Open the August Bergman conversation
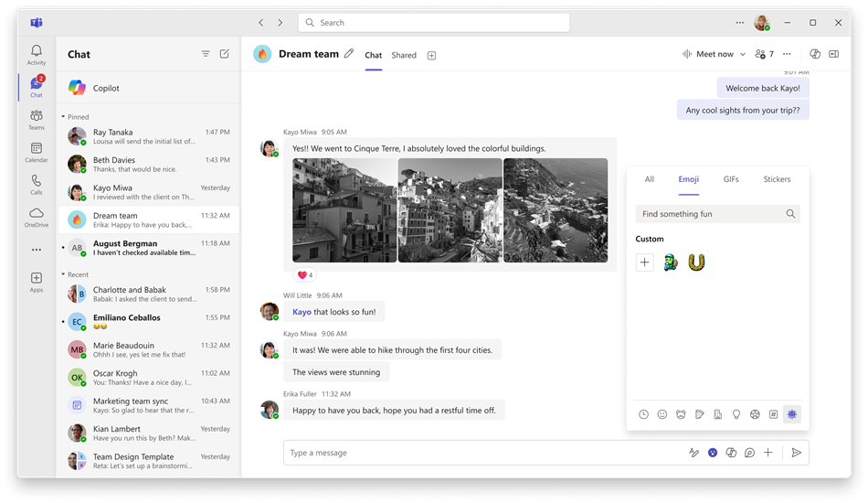868x503 pixels. [x=148, y=248]
